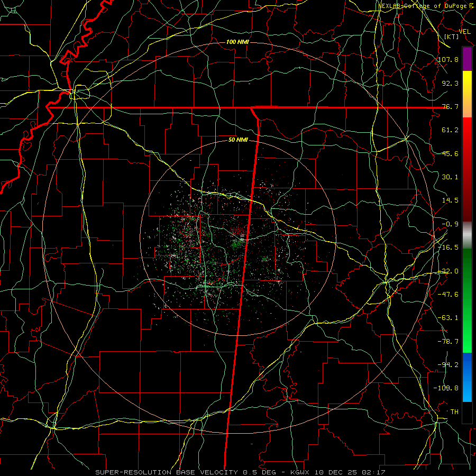Screen dimensions: 476x476
Task: Click the blue segment of color bar
Action: (x=467, y=377)
